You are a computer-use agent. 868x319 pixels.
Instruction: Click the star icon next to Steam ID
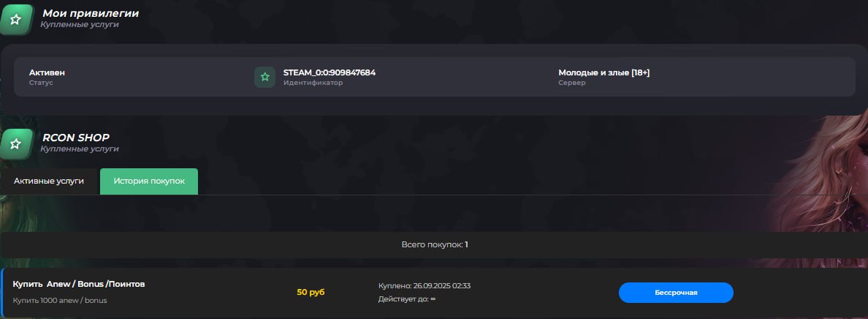click(264, 77)
